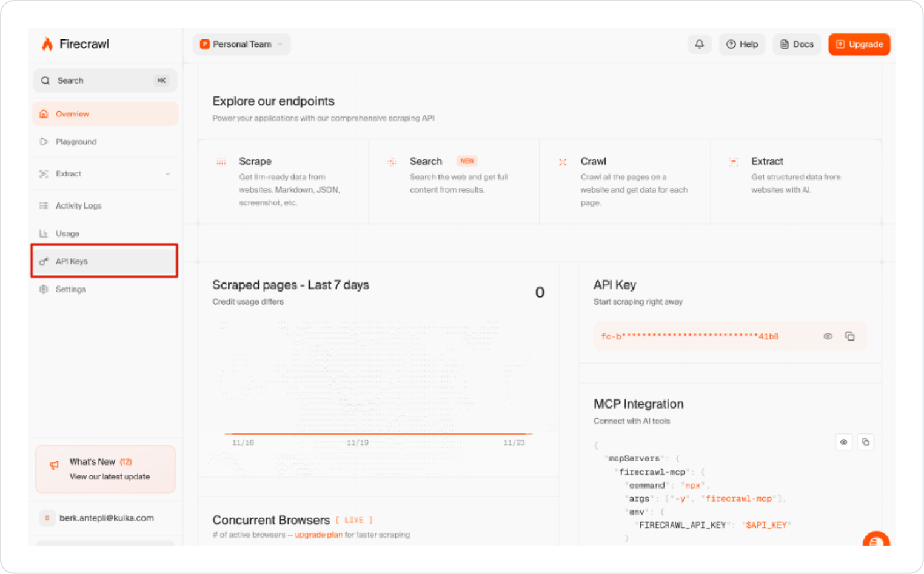Click the sidebar Search field
Image resolution: width=924 pixels, height=574 pixels.
coord(105,81)
